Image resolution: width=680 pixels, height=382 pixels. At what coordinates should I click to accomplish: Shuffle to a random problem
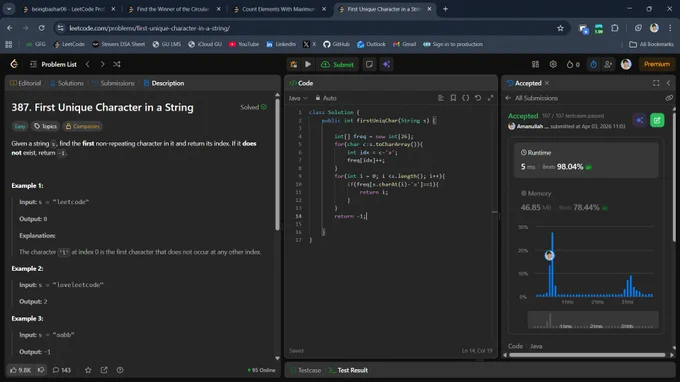point(117,64)
